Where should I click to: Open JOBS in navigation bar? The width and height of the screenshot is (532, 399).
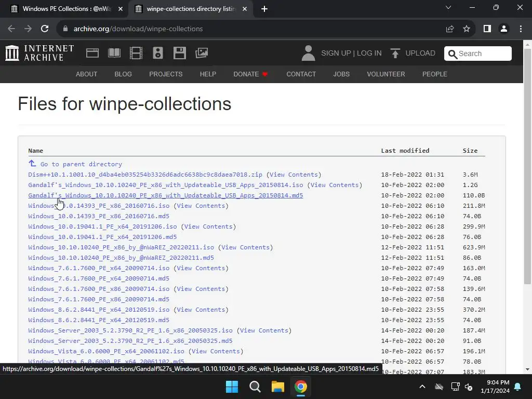pyautogui.click(x=341, y=74)
